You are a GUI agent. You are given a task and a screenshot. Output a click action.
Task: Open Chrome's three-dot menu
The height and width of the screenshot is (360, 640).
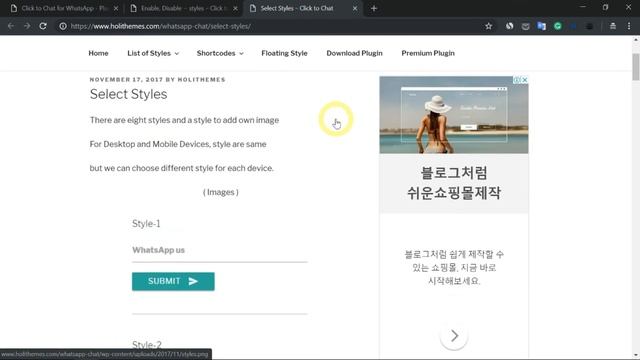[x=629, y=26]
